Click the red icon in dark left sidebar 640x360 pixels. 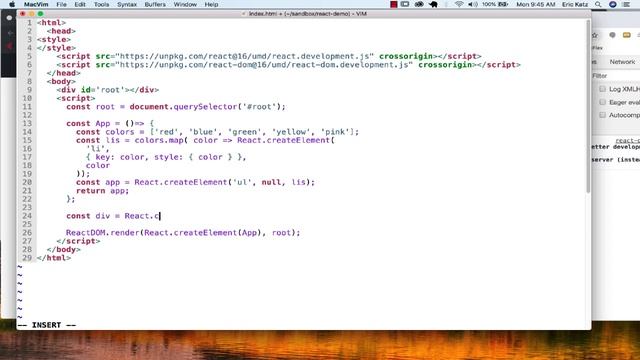coord(9,46)
